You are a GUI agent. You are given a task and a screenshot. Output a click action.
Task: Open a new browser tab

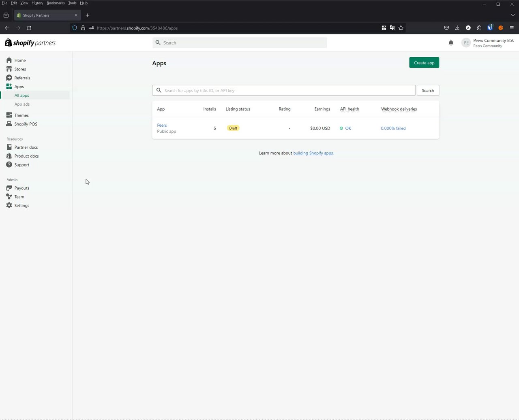pyautogui.click(x=87, y=15)
